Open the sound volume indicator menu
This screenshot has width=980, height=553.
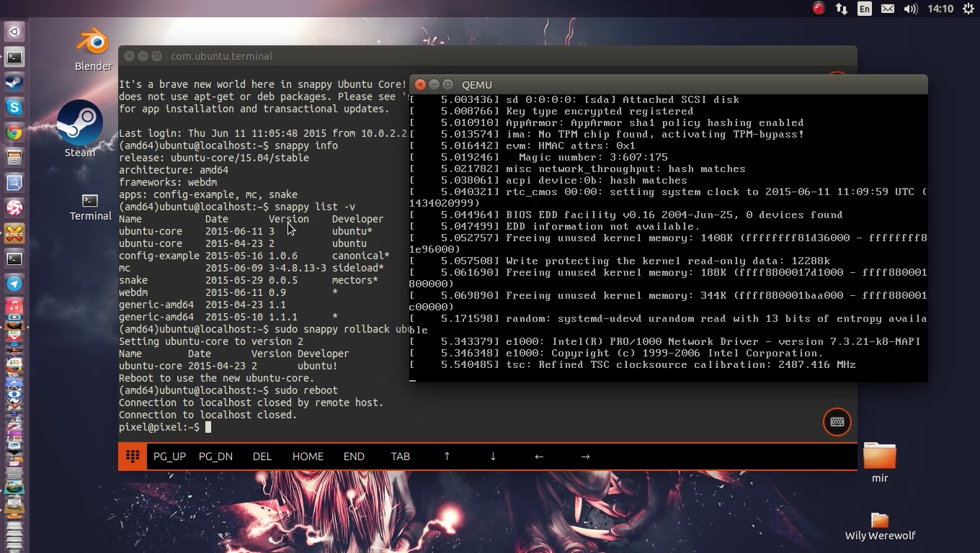pos(911,9)
